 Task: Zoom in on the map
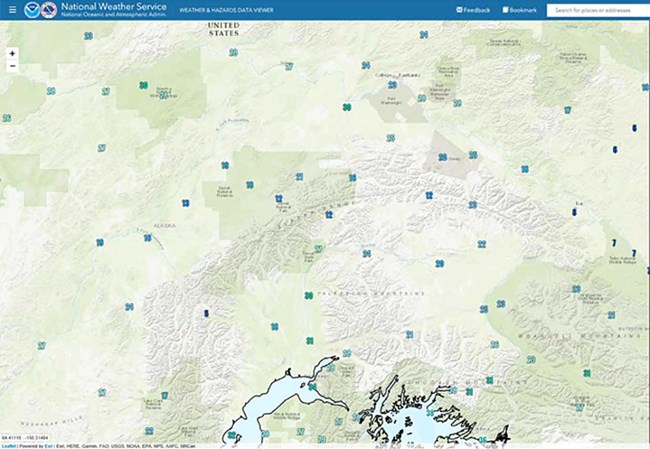tap(12, 53)
